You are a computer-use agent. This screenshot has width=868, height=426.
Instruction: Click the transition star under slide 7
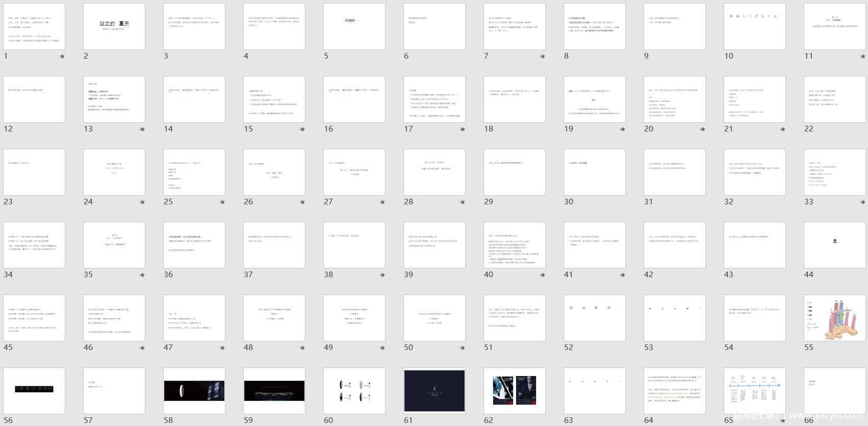tap(543, 57)
